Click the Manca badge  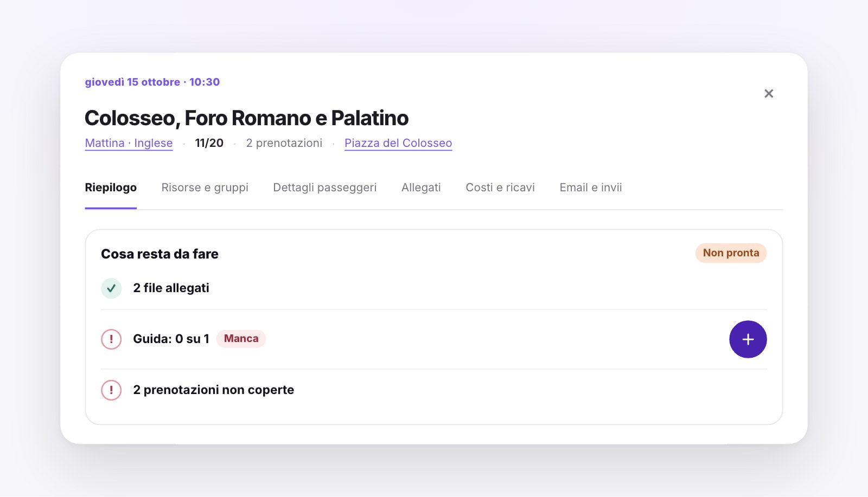pos(241,339)
